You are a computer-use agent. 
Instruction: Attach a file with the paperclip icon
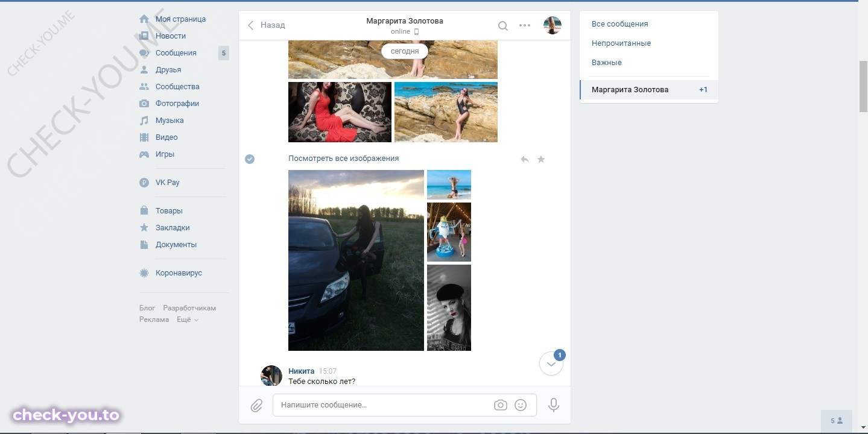coord(256,405)
